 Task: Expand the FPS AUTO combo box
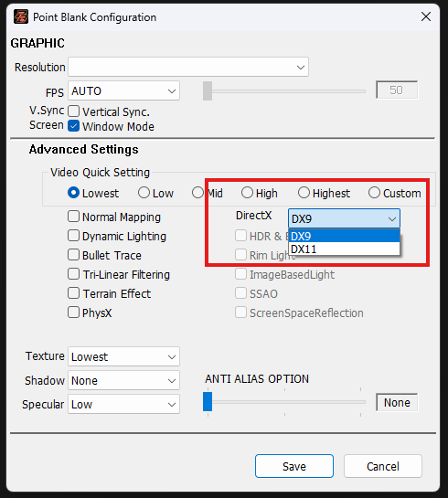pyautogui.click(x=123, y=90)
